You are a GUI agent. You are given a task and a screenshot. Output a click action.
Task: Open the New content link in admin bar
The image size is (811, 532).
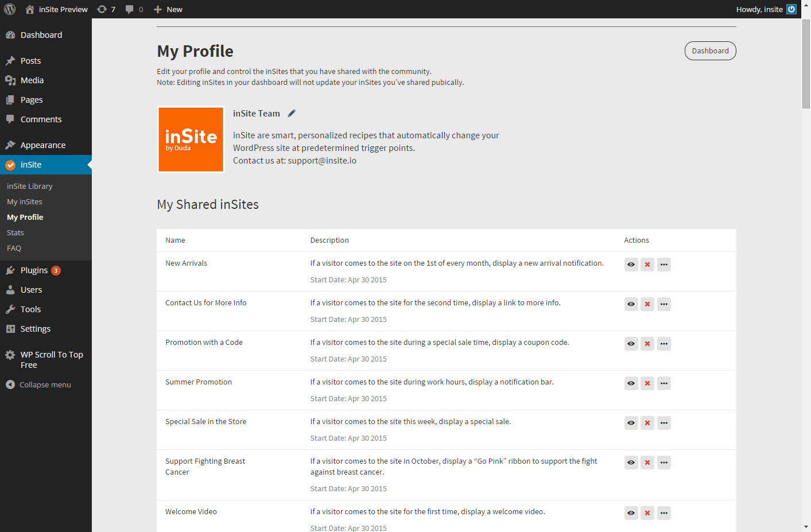[168, 9]
